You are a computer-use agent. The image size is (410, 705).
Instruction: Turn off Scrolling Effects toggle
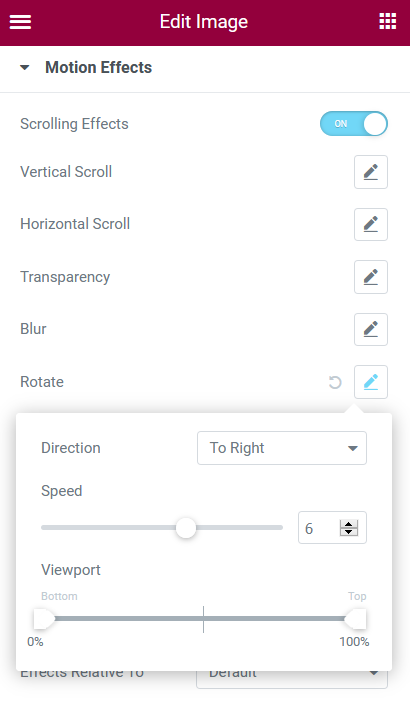(354, 124)
